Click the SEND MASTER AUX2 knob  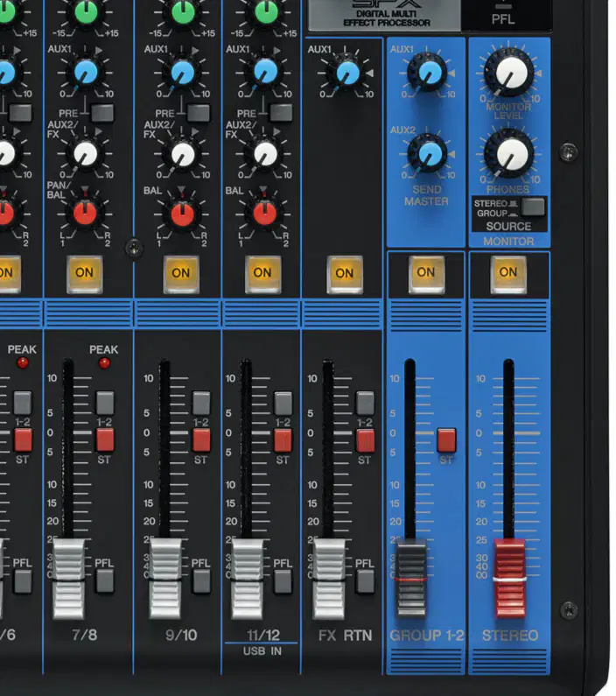[x=428, y=153]
